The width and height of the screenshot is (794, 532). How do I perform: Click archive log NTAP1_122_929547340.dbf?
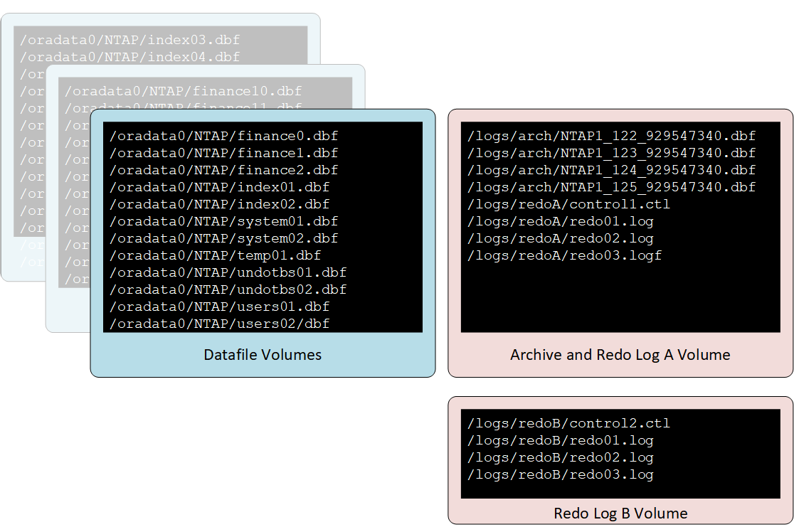coord(611,136)
